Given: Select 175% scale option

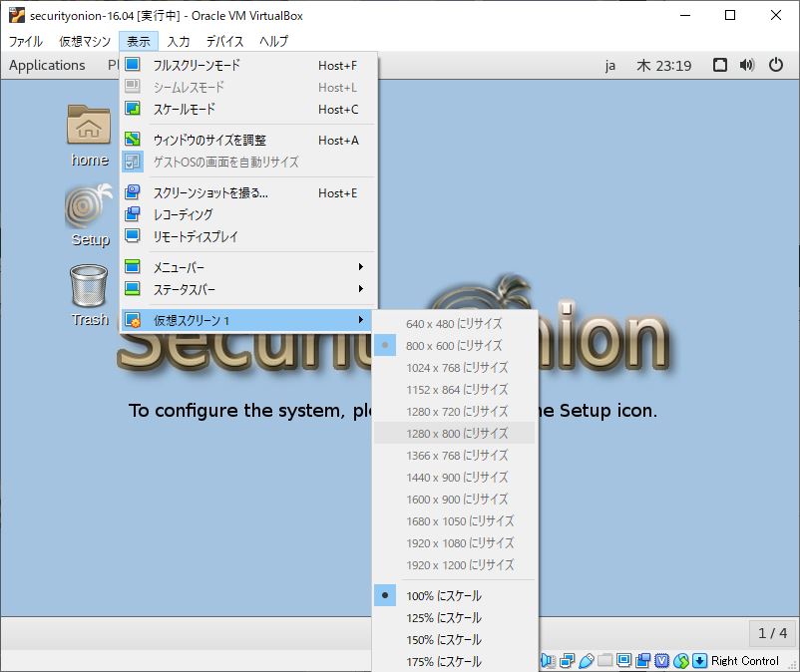Looking at the screenshot, I should coord(455,661).
